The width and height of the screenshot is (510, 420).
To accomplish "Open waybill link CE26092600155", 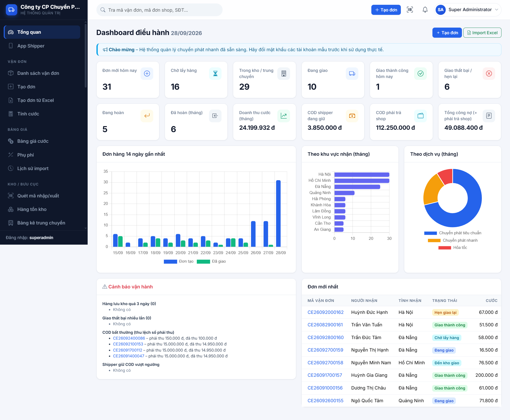I will [x=325, y=401].
